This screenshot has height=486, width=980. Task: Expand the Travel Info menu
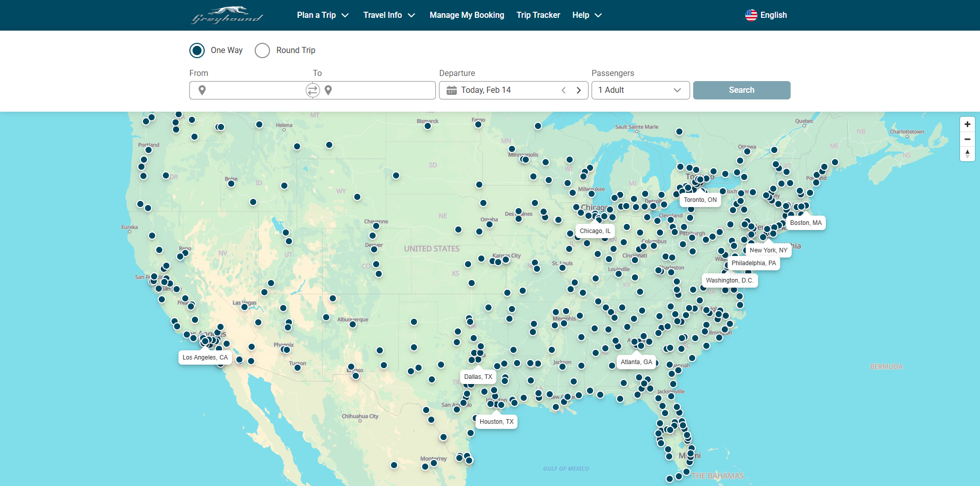(x=389, y=15)
